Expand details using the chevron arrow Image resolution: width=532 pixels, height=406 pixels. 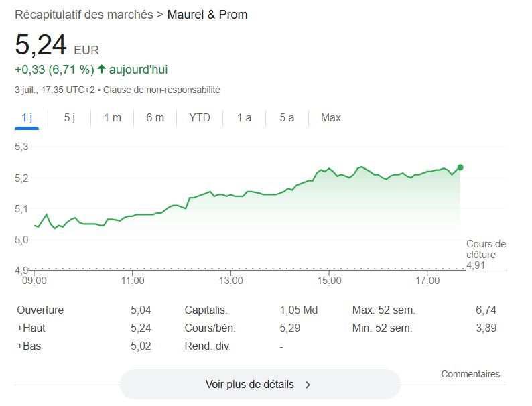[308, 385]
